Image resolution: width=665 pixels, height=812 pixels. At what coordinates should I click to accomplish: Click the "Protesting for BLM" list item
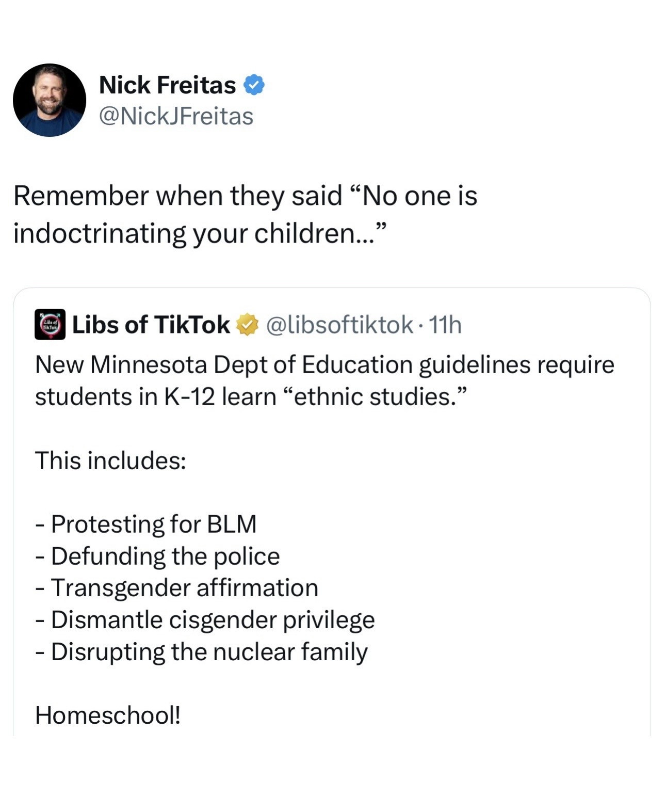(x=153, y=524)
